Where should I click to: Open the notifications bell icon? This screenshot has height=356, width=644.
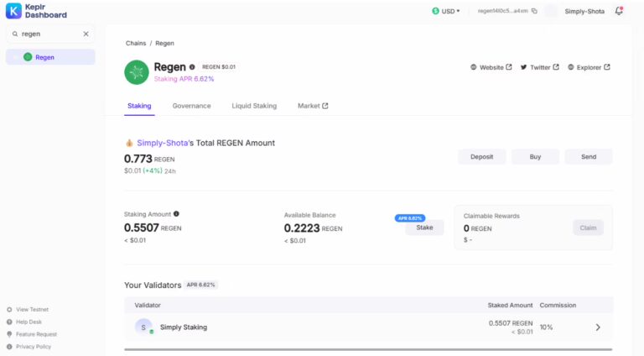point(619,11)
